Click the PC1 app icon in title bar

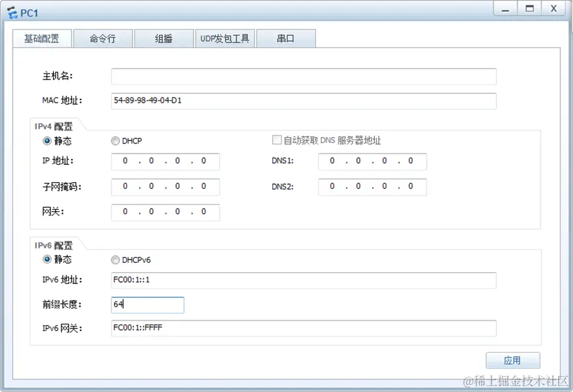click(x=13, y=13)
